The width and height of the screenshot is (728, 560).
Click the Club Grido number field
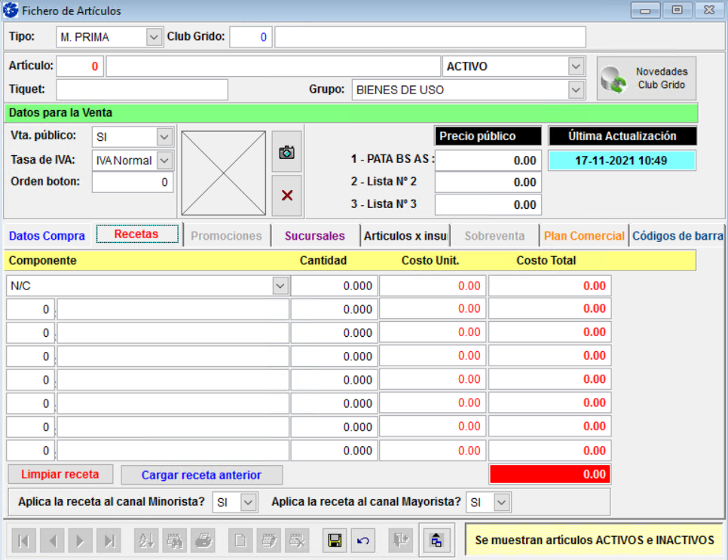pyautogui.click(x=251, y=37)
